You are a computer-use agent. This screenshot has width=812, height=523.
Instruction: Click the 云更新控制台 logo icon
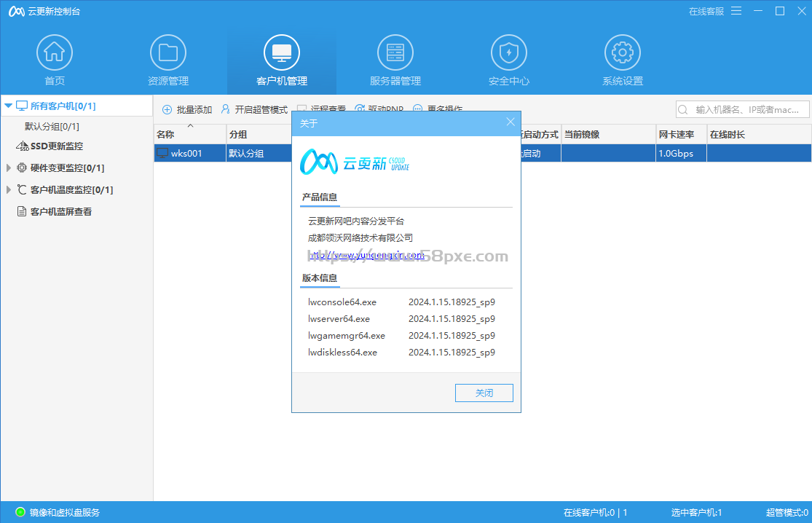coord(17,12)
